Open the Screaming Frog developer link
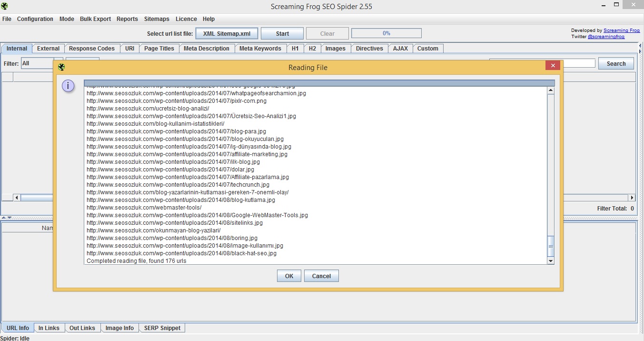 click(x=622, y=30)
